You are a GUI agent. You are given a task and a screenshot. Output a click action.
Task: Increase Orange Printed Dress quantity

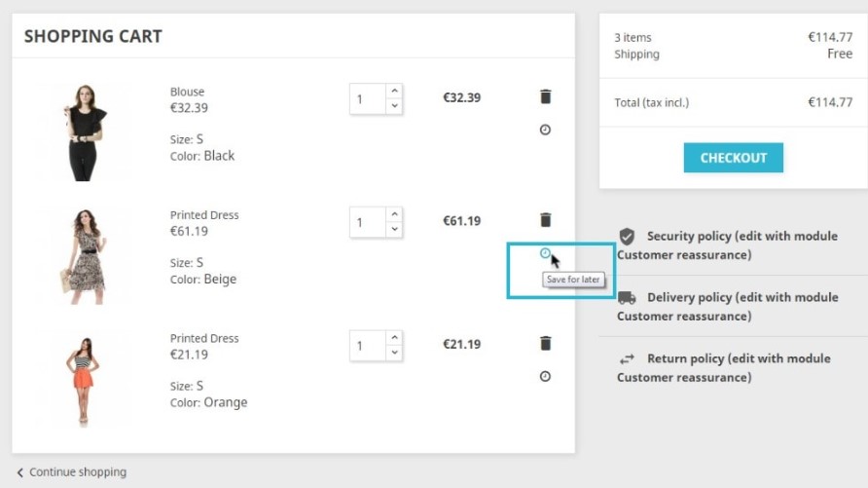[x=394, y=337]
